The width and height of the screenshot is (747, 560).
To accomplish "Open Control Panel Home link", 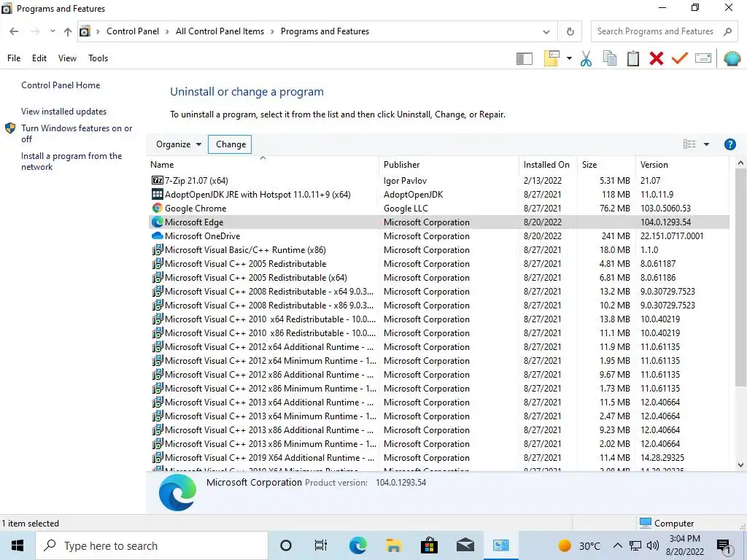I will pyautogui.click(x=61, y=85).
